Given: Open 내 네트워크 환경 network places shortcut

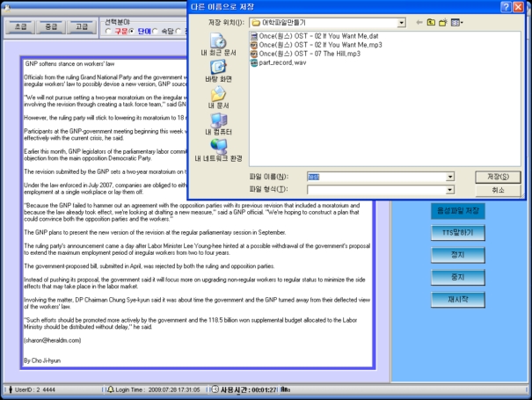Looking at the screenshot, I should (218, 150).
